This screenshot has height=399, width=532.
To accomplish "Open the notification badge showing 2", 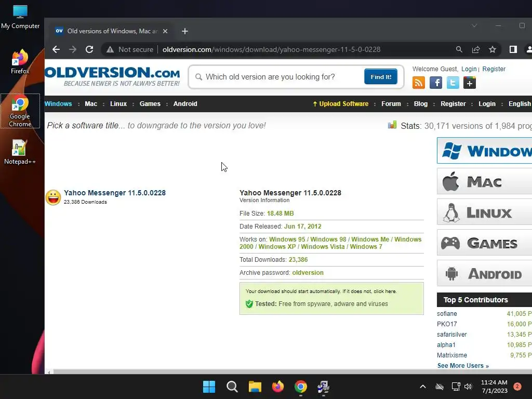I will [x=517, y=387].
